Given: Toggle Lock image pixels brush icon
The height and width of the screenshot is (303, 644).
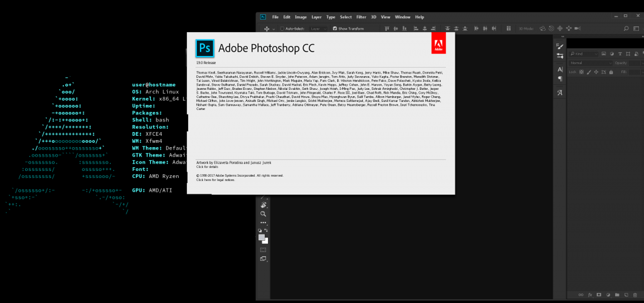Looking at the screenshot, I should pyautogui.click(x=589, y=72).
